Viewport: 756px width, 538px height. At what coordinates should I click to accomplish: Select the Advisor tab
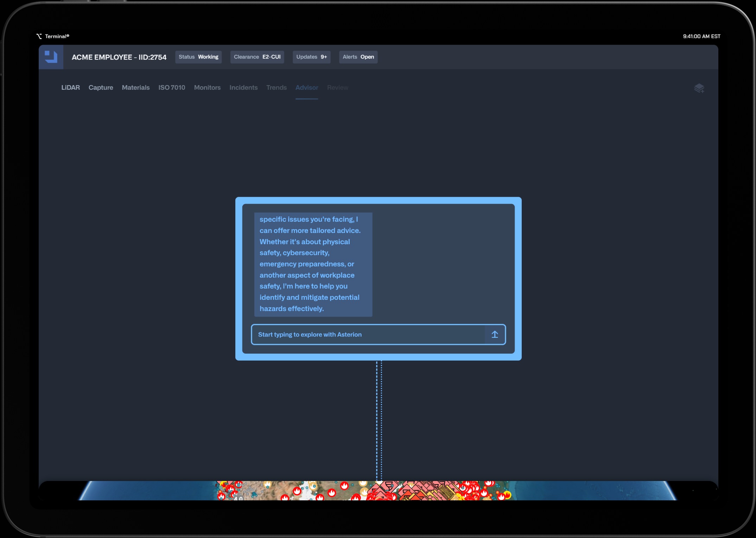(306, 88)
